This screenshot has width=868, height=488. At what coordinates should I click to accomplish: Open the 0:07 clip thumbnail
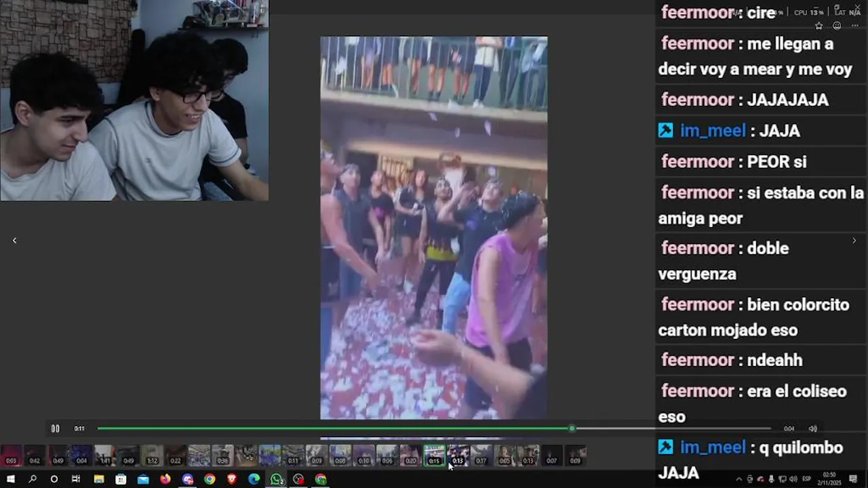pyautogui.click(x=551, y=455)
